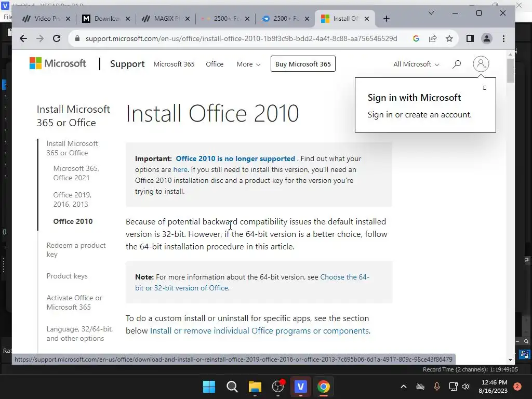Open the Google icon in the address bar
The height and width of the screenshot is (399, 532).
416,38
